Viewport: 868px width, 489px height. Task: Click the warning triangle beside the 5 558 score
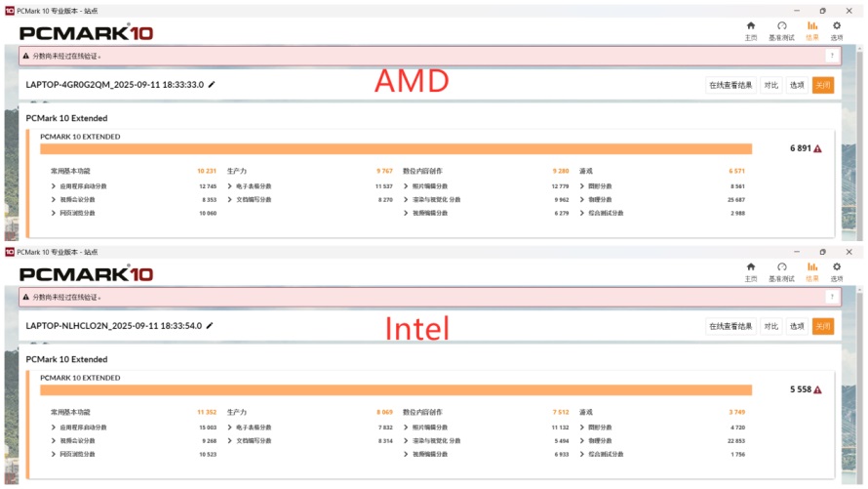pyautogui.click(x=817, y=390)
